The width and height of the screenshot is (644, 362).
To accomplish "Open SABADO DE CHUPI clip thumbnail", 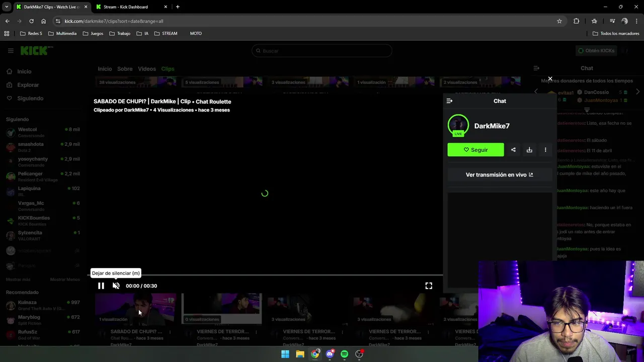I will pyautogui.click(x=136, y=309).
